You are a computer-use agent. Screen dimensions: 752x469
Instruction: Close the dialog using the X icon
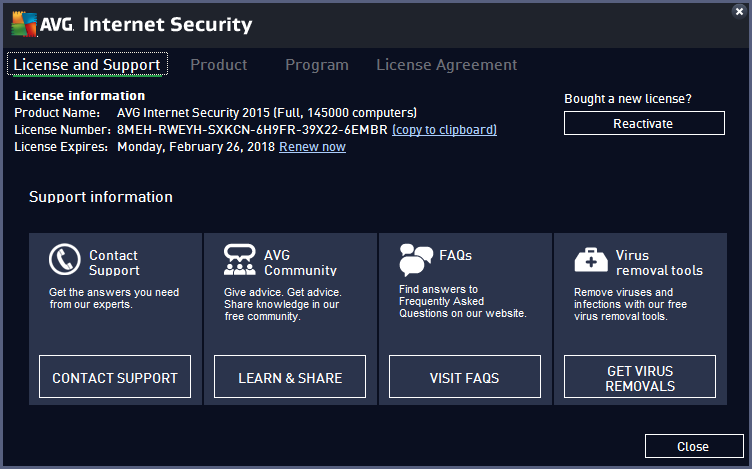pos(739,11)
